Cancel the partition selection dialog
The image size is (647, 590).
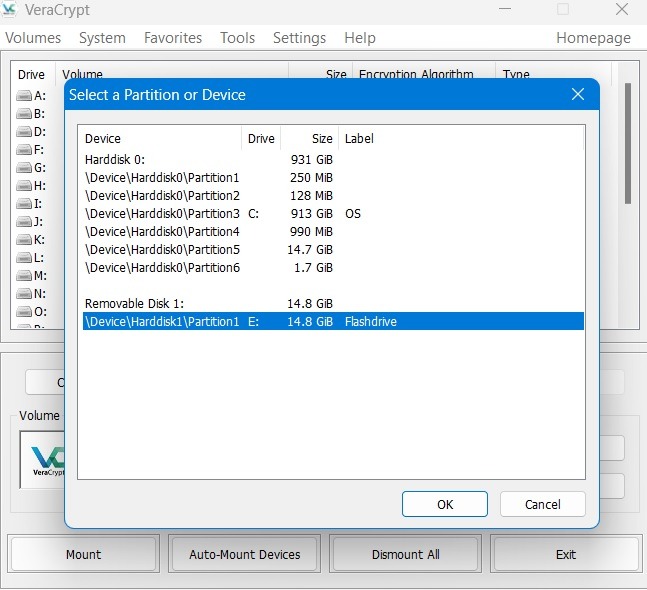pyautogui.click(x=543, y=504)
